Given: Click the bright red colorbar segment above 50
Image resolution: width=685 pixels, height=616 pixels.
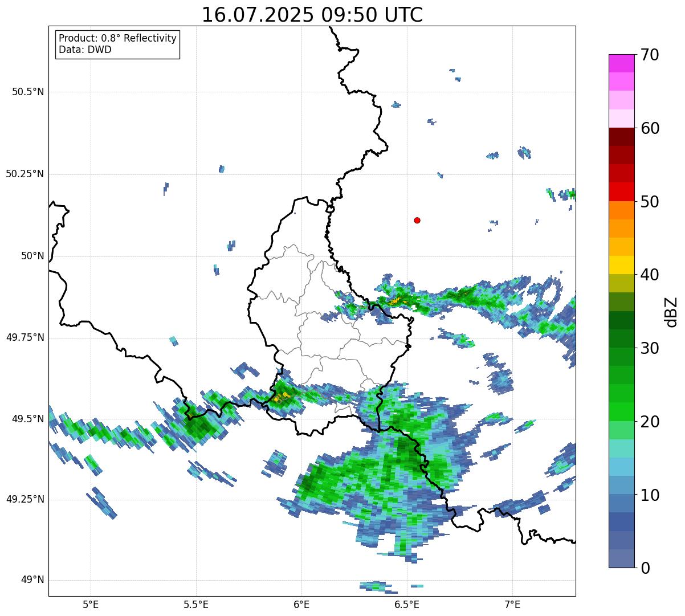Looking at the screenshot, I should point(621,191).
